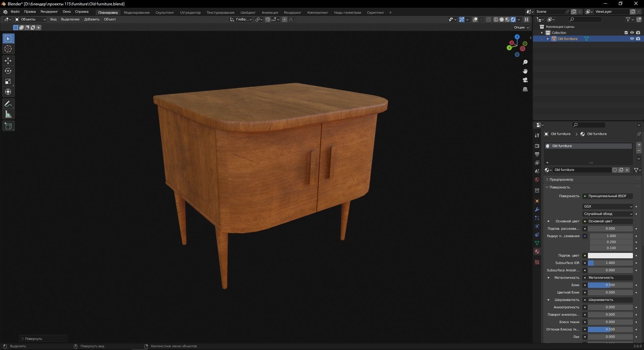Choose the Move tool
644x350 pixels.
pos(8,61)
